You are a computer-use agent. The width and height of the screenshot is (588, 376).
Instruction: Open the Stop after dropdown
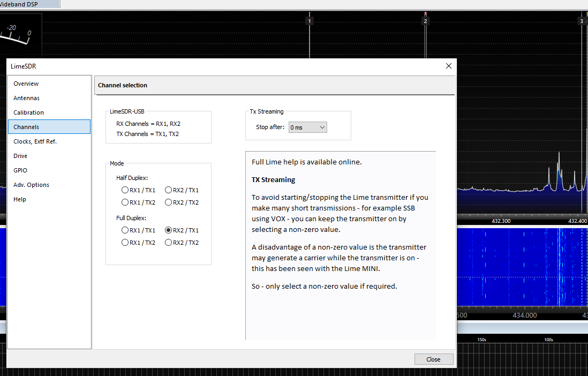pyautogui.click(x=307, y=127)
